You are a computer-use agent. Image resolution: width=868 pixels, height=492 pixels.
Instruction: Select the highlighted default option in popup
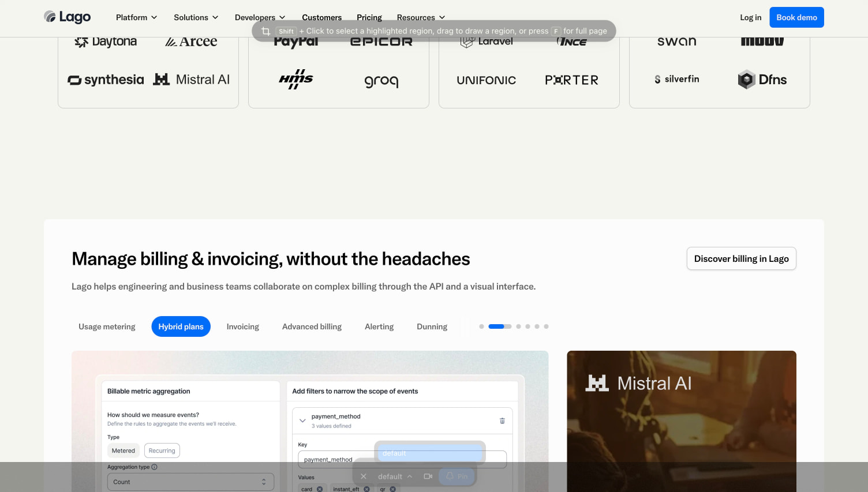430,453
